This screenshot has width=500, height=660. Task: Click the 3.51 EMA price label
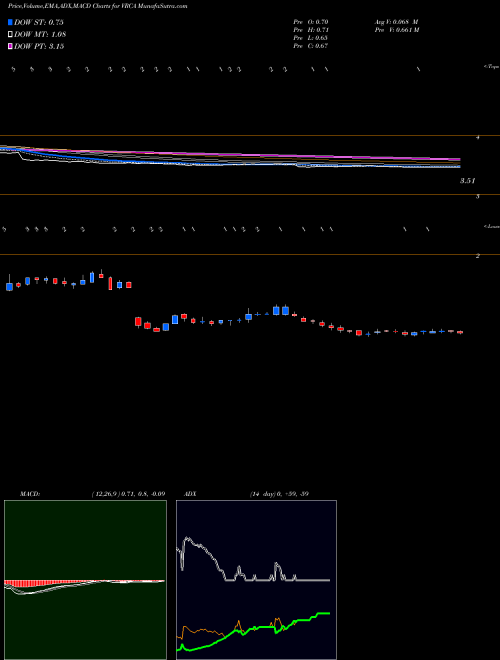(x=467, y=181)
